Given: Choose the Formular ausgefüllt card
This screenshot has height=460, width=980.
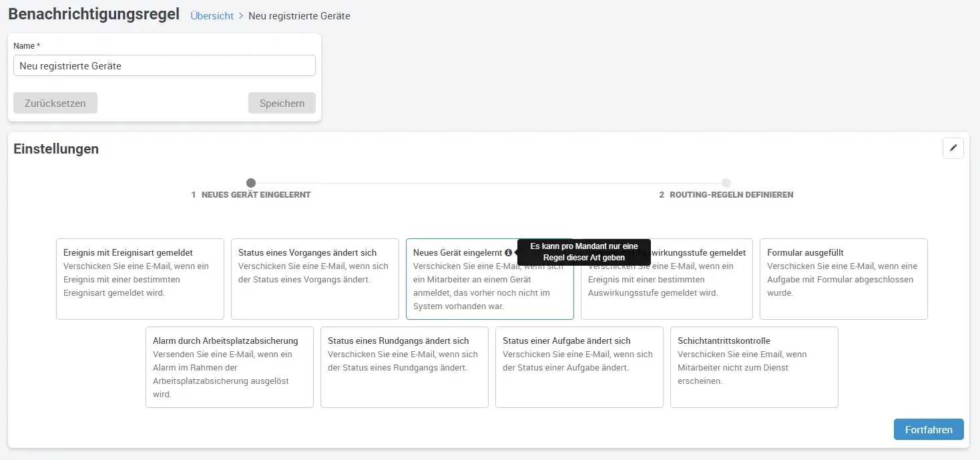Looking at the screenshot, I should (843, 279).
